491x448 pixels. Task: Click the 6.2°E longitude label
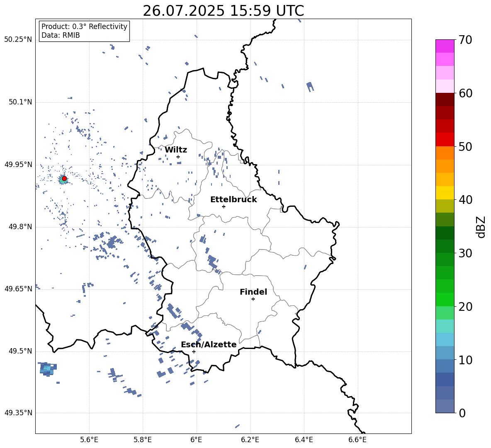coord(250,440)
